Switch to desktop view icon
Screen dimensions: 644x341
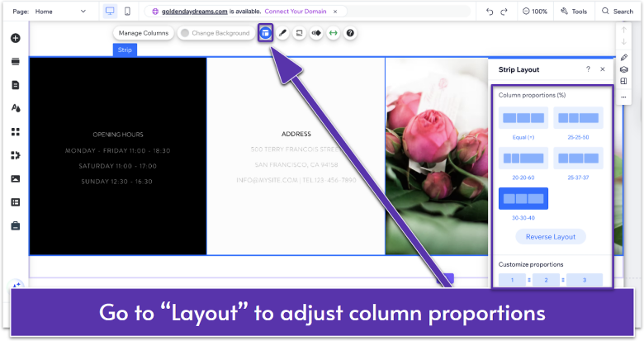click(110, 11)
